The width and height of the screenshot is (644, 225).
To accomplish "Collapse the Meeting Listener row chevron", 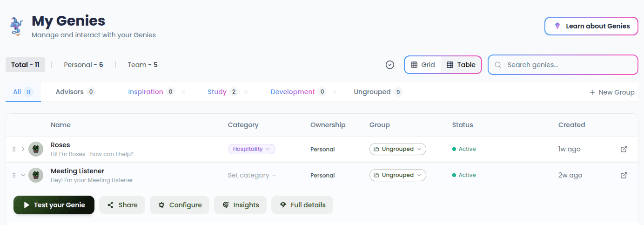I will [x=23, y=175].
